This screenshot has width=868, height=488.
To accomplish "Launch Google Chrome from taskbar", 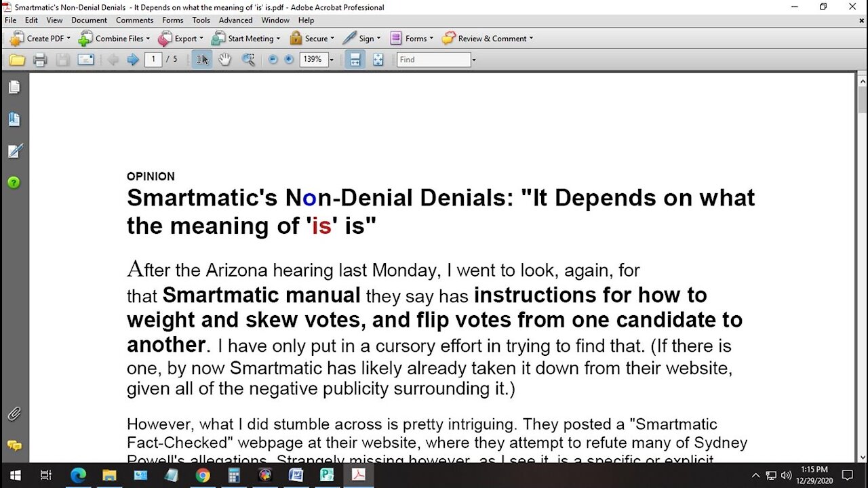I will [x=203, y=475].
